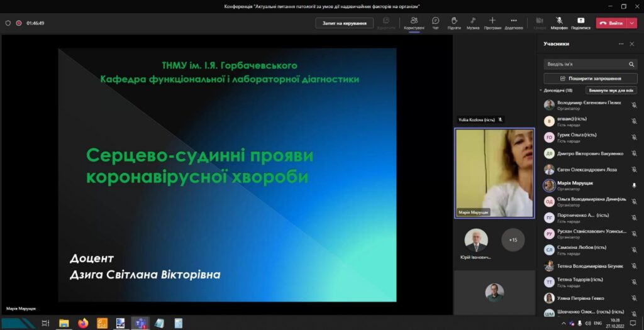Image resolution: width=644 pixels, height=330 pixels.
Task: Open the Chat panel
Action: pyautogui.click(x=435, y=23)
